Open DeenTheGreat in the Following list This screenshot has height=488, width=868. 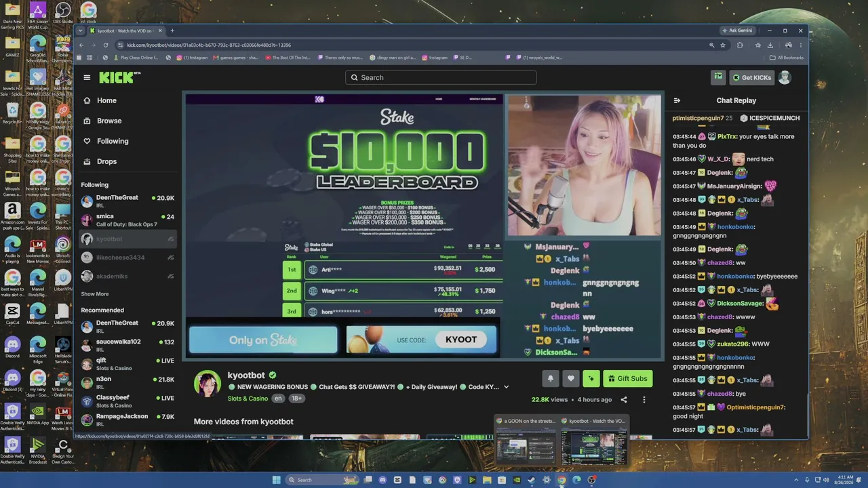(127, 201)
